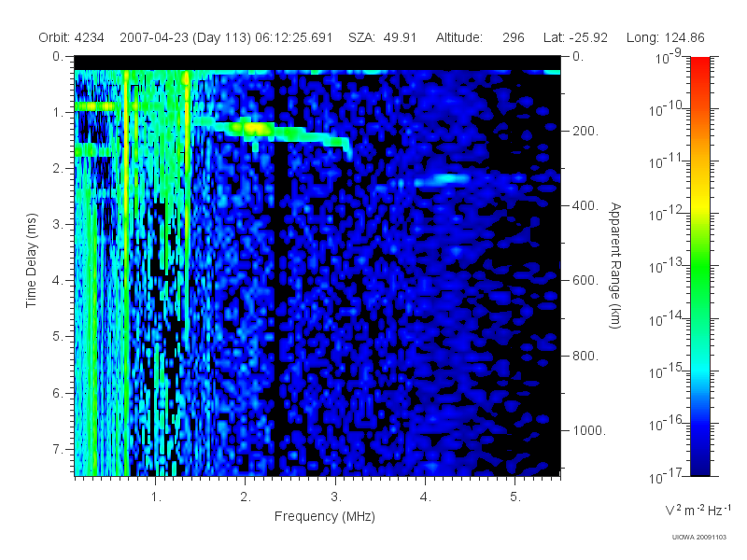
Task: Click the 5. tick label on time delay axis
Action: point(58,337)
